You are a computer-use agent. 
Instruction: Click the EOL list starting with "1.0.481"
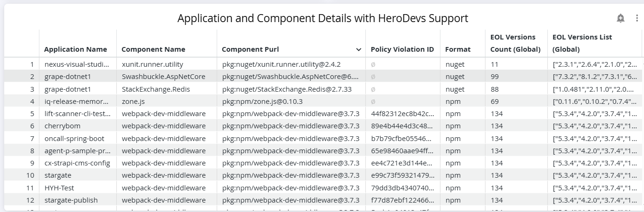[x=594, y=89]
